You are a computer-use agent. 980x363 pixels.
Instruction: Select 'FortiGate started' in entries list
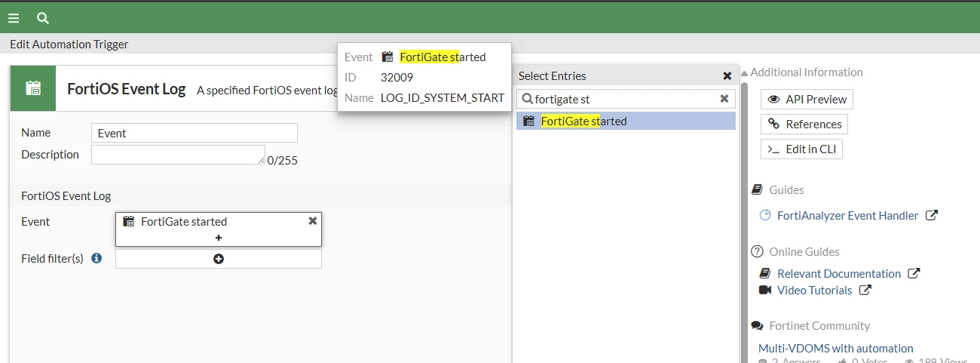[x=626, y=121]
